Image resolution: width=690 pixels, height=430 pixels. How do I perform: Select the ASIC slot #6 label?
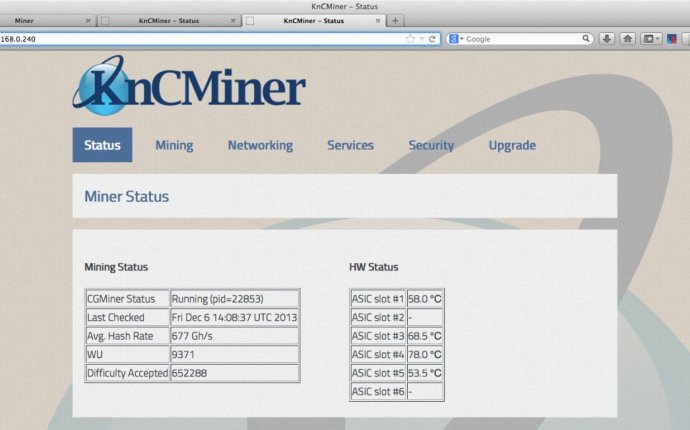click(378, 391)
